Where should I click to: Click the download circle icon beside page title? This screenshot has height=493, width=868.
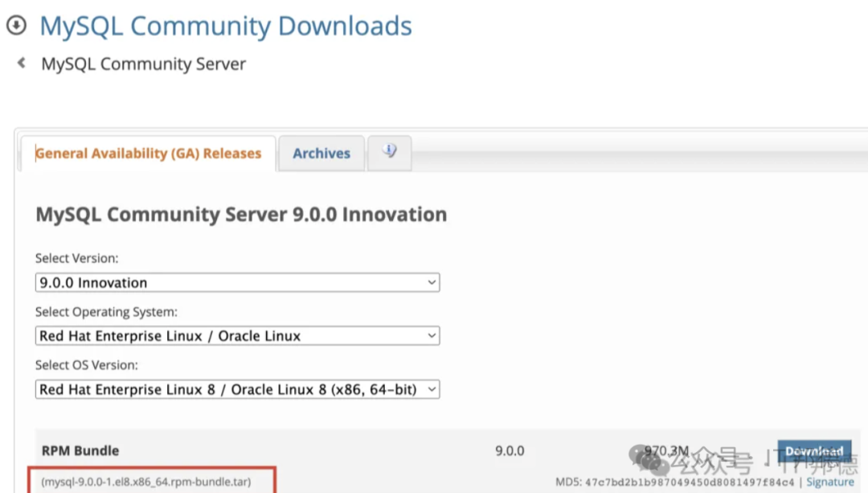pos(16,25)
